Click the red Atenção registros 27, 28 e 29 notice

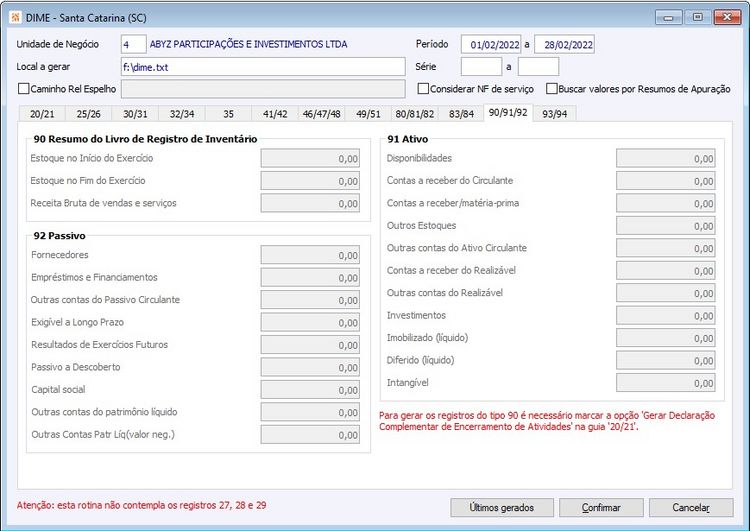[142, 505]
